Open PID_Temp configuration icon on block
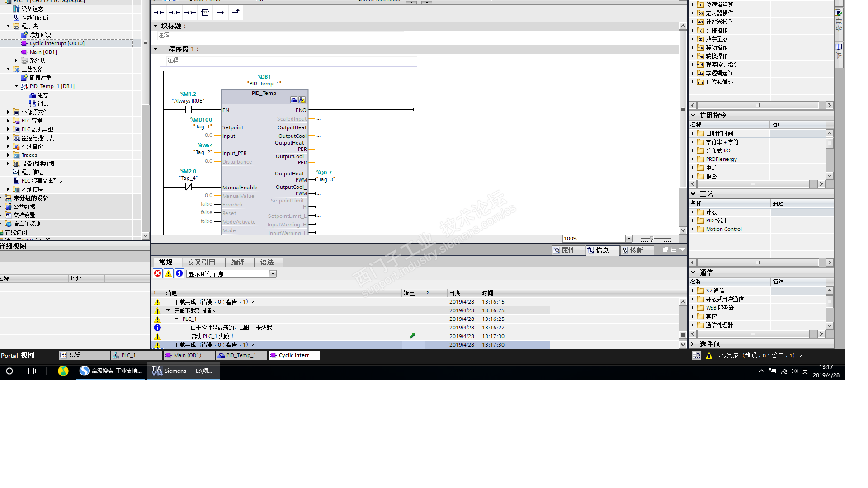The height and width of the screenshot is (488, 868). [294, 100]
